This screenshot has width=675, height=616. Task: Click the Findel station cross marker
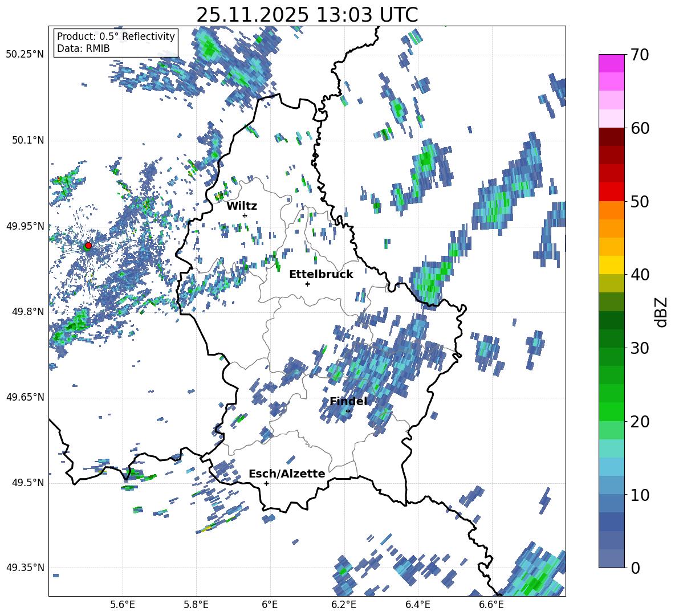348,411
